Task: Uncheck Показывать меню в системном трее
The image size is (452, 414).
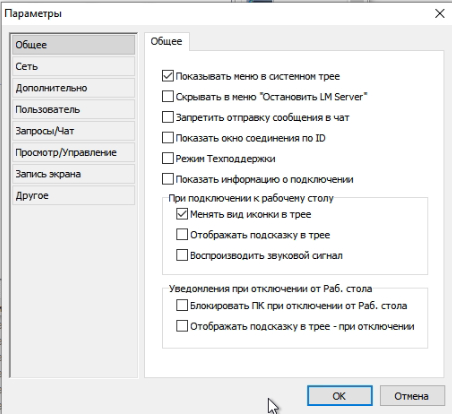Action: pyautogui.click(x=168, y=76)
